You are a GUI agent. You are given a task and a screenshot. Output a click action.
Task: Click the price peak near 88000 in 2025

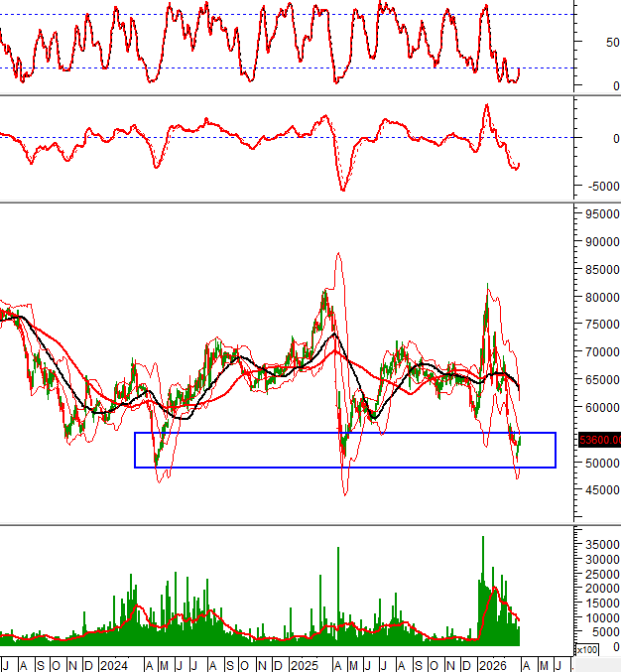coord(338,254)
